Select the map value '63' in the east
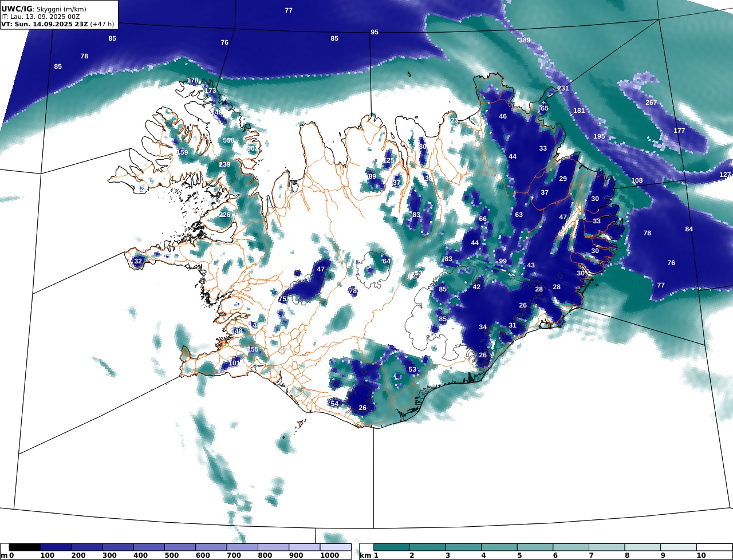Screen dimensions: 733x560 pos(519,215)
